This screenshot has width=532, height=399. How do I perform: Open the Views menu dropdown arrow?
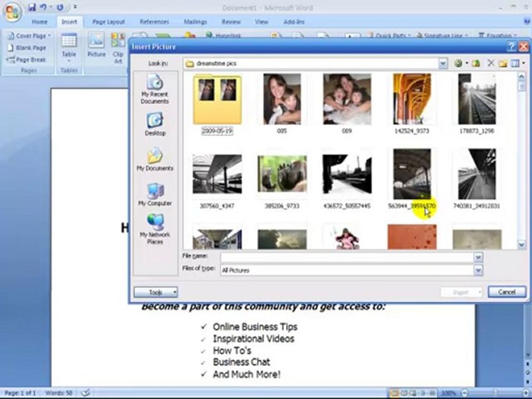click(x=524, y=63)
